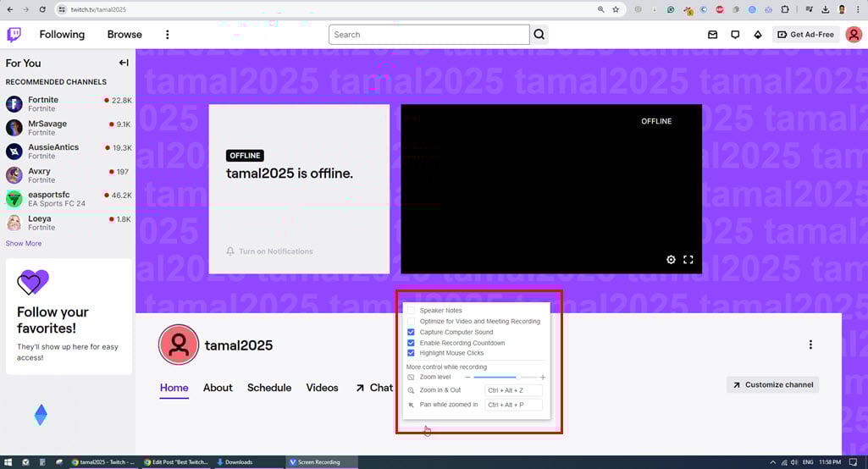The height and width of the screenshot is (469, 868).
Task: Turn on Notifications for tamal2025
Action: (x=269, y=251)
